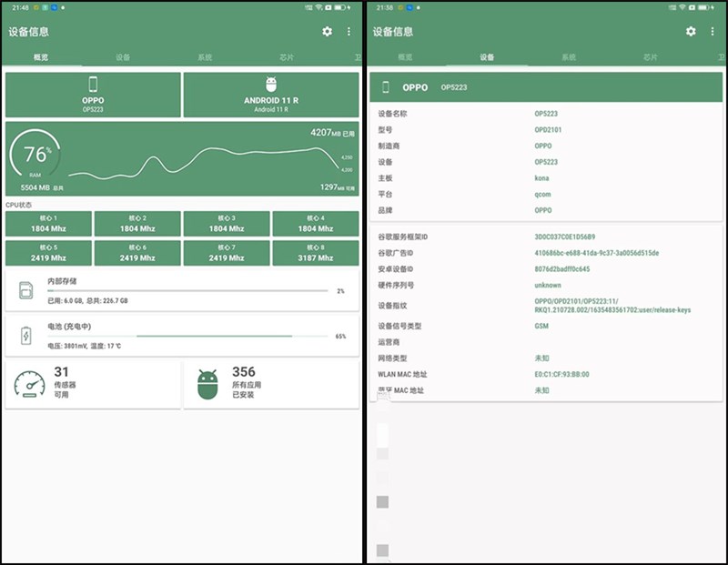Tap 主板 value kona
Screen dimensions: 728x565
541,178
